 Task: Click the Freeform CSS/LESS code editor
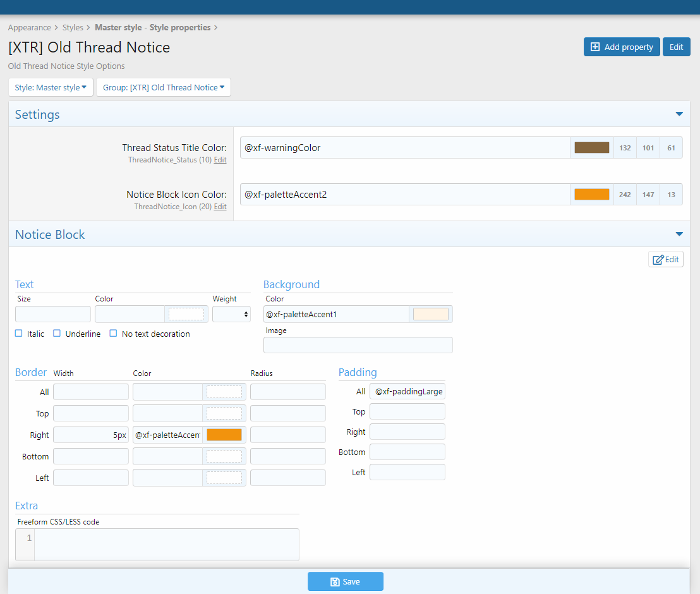(166, 545)
